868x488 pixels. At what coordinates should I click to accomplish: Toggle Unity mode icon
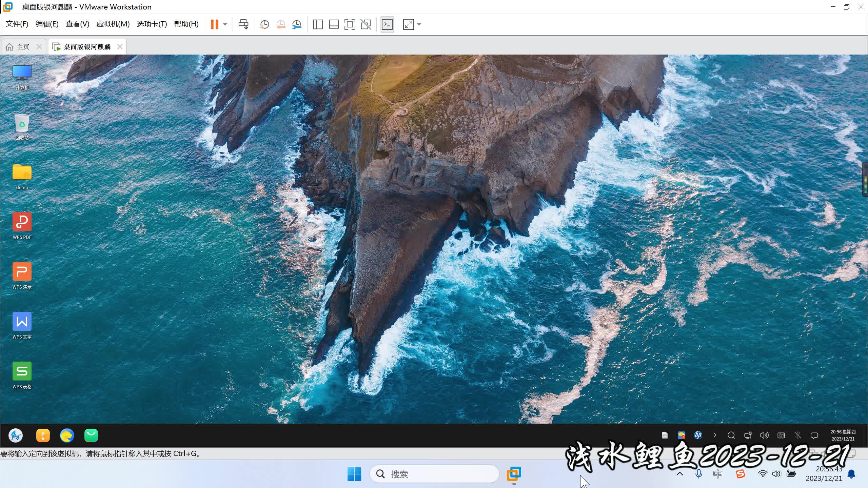click(366, 24)
